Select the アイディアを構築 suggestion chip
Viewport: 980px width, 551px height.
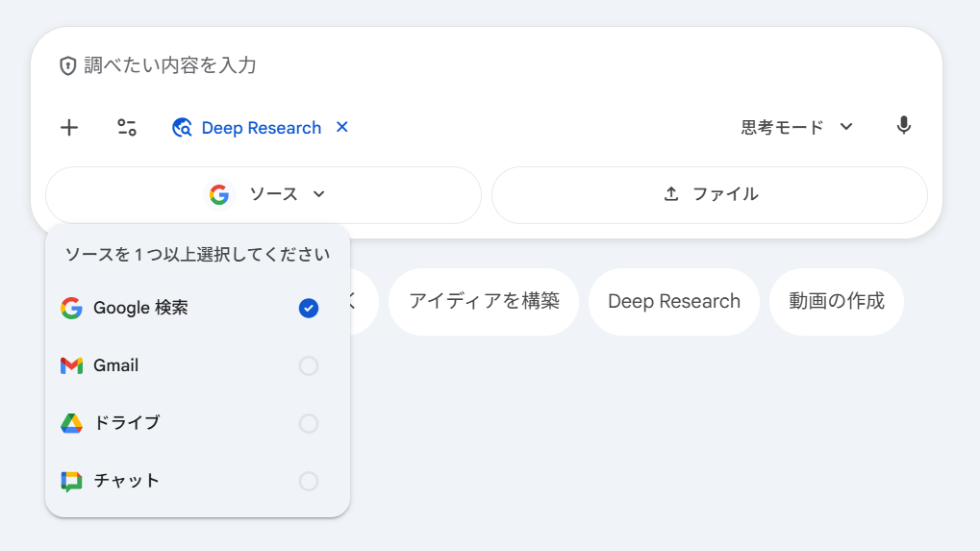(x=484, y=302)
